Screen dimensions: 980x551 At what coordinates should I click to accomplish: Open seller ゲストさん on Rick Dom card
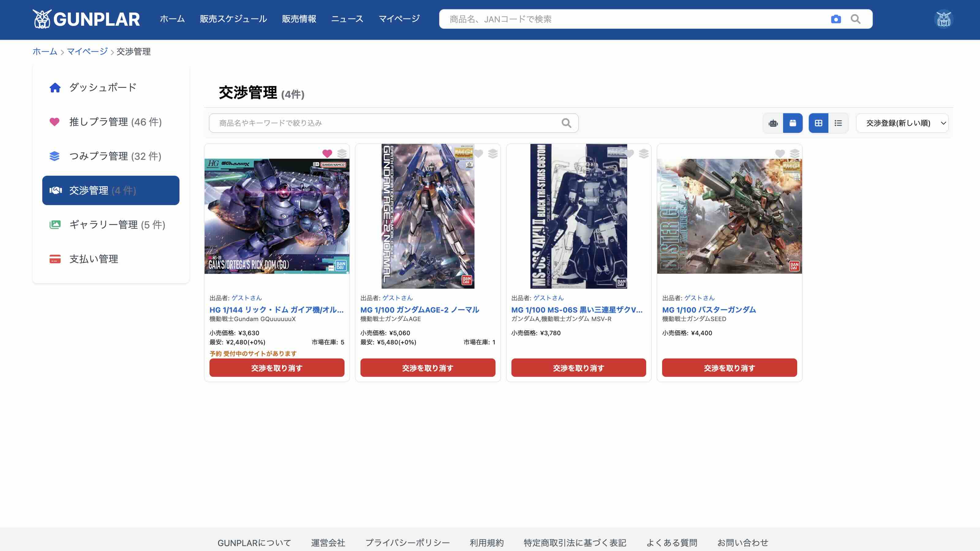pos(247,298)
